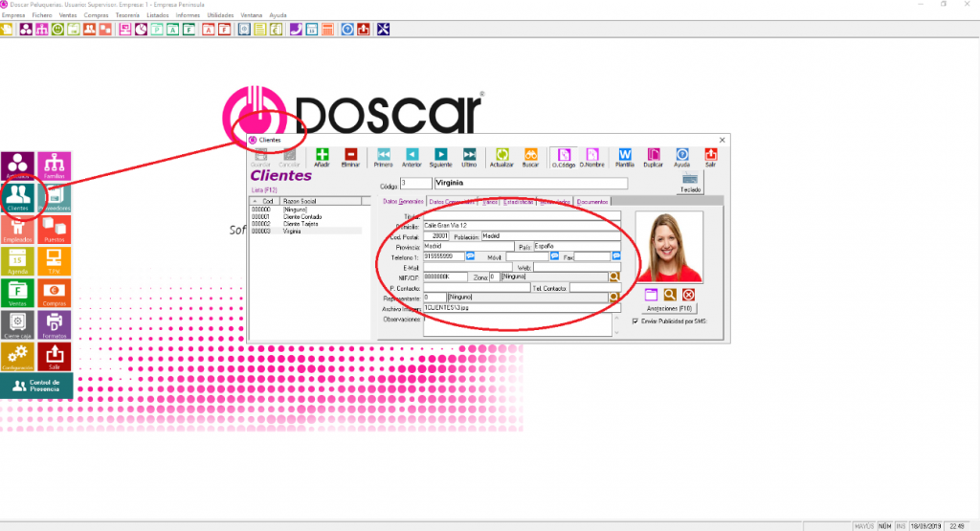Open the Familias sidebar tile
The width and height of the screenshot is (980, 531).
pyautogui.click(x=55, y=166)
